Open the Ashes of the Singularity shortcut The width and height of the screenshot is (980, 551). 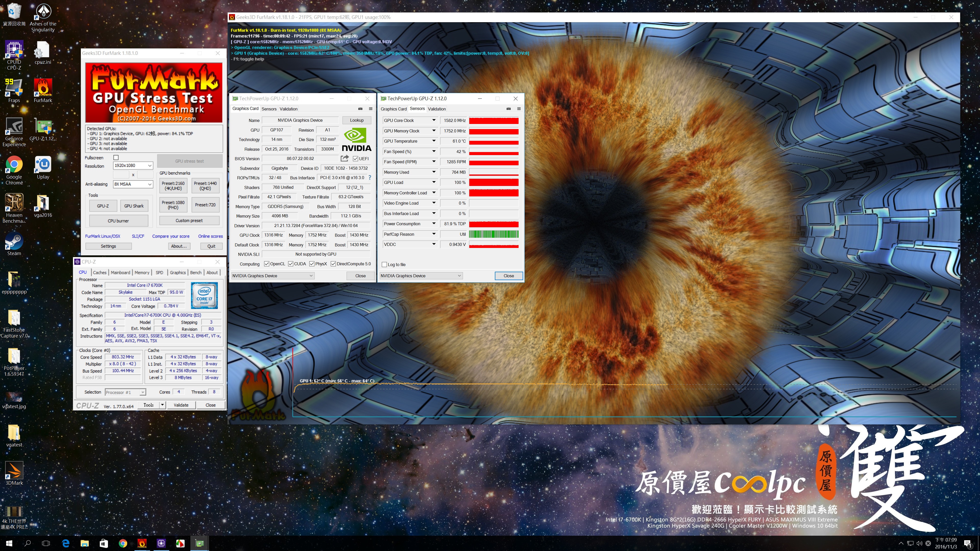coord(43,18)
